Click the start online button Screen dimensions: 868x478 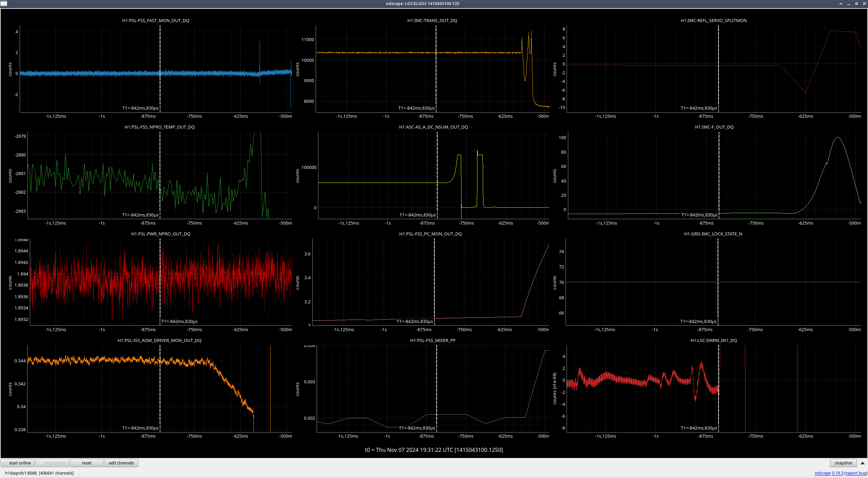click(x=18, y=463)
